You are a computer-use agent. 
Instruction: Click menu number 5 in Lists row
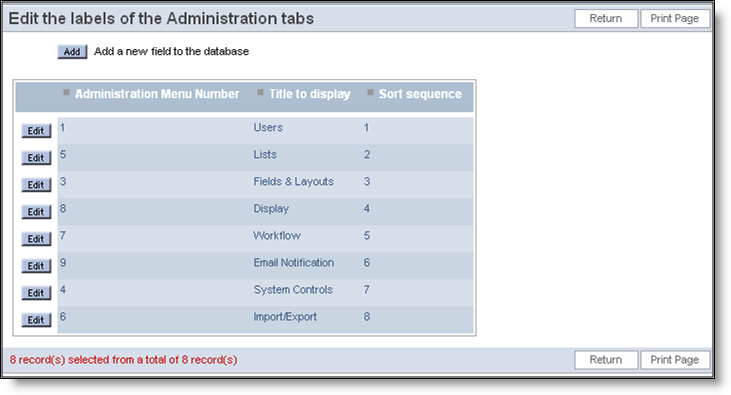click(63, 154)
